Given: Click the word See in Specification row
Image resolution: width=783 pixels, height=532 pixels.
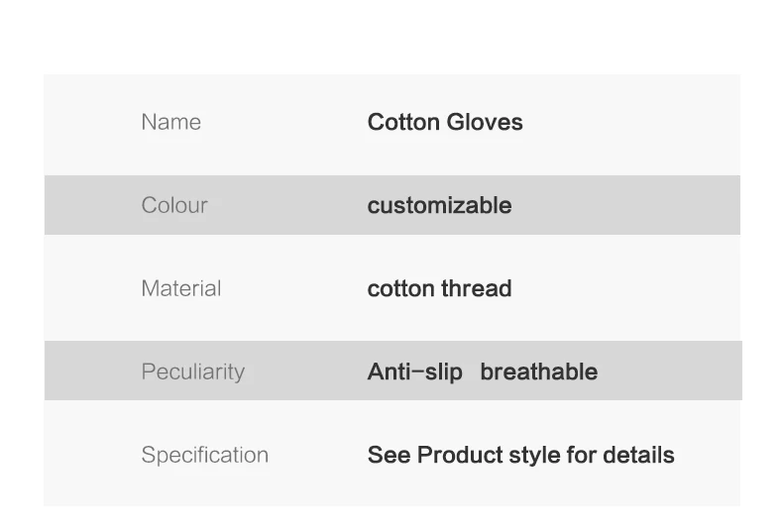Looking at the screenshot, I should point(389,455).
